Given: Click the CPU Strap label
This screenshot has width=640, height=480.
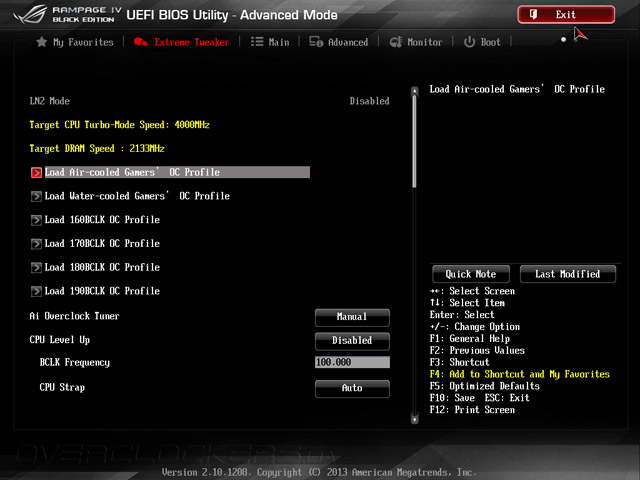Looking at the screenshot, I should click(x=62, y=387).
